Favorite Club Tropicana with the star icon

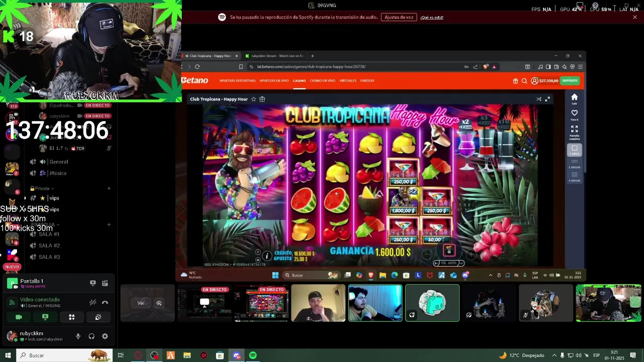click(254, 99)
